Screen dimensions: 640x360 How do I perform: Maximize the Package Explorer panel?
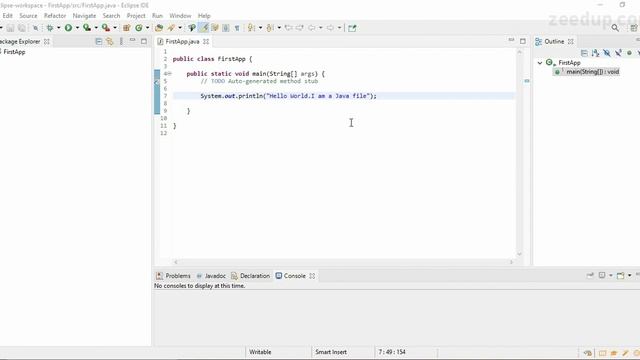(x=144, y=41)
